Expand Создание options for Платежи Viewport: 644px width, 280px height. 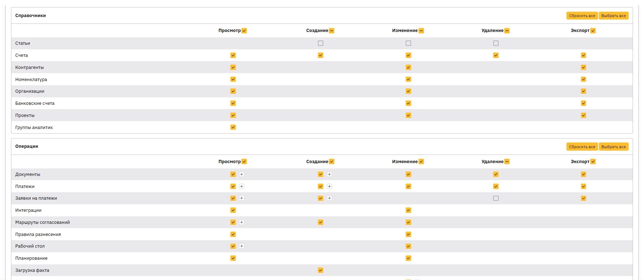329,187
